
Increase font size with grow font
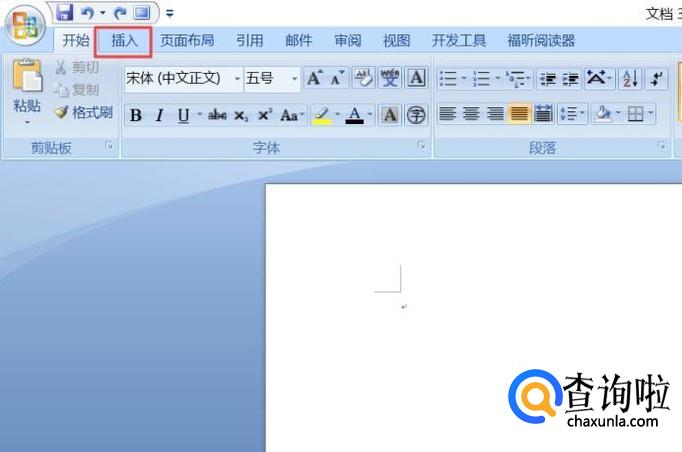315,78
